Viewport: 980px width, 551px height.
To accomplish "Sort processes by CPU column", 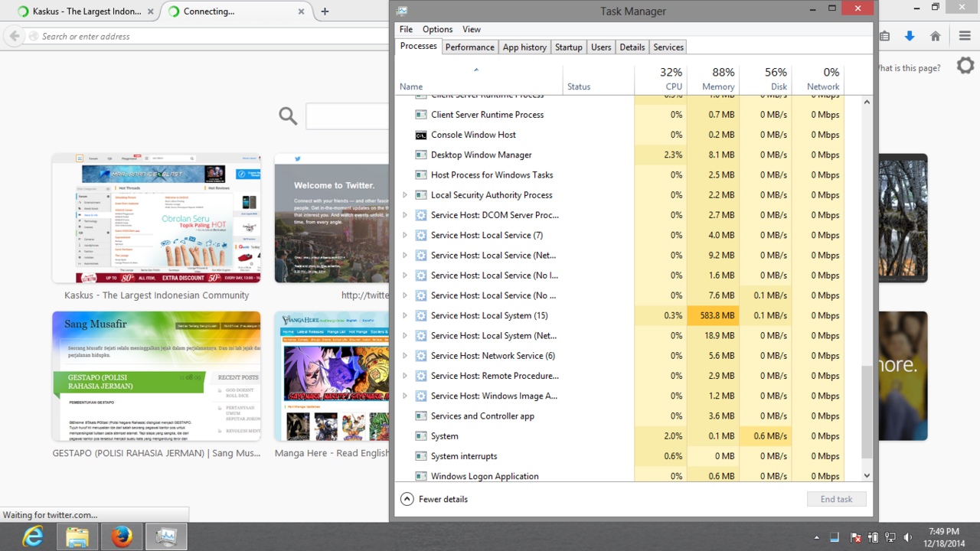I will tap(661, 79).
